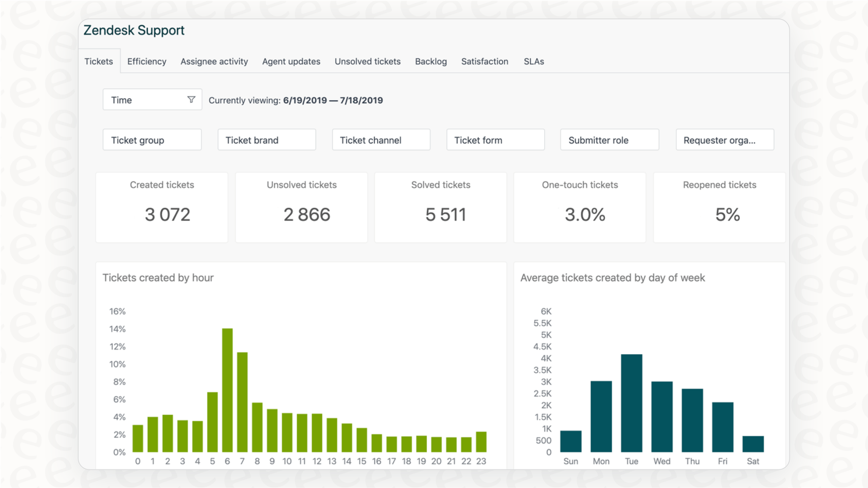Open the Ticket form filter
Screen dimensions: 868x488
click(495, 139)
